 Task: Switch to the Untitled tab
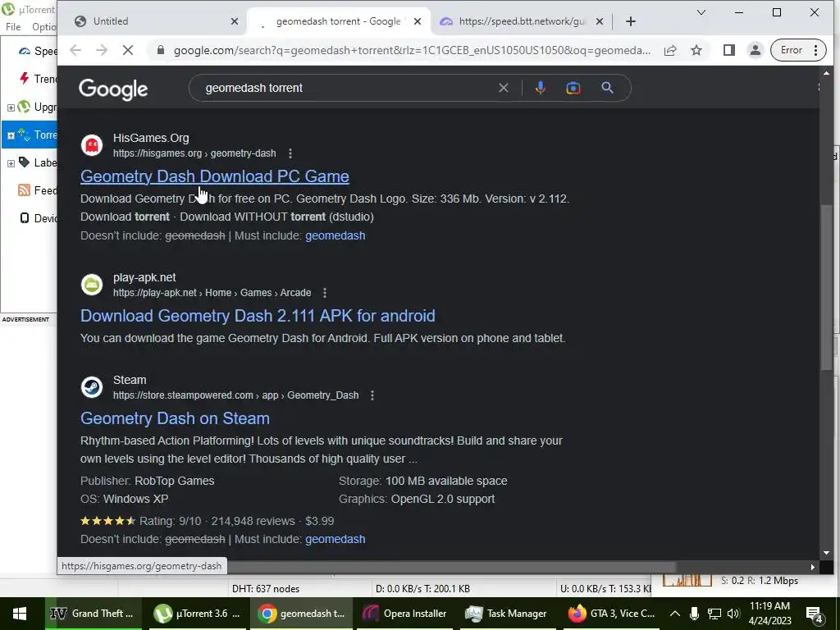(155, 21)
